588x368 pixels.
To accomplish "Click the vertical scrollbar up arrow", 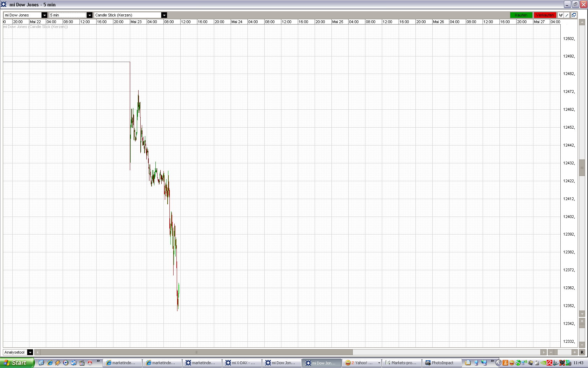I will coord(582,22).
